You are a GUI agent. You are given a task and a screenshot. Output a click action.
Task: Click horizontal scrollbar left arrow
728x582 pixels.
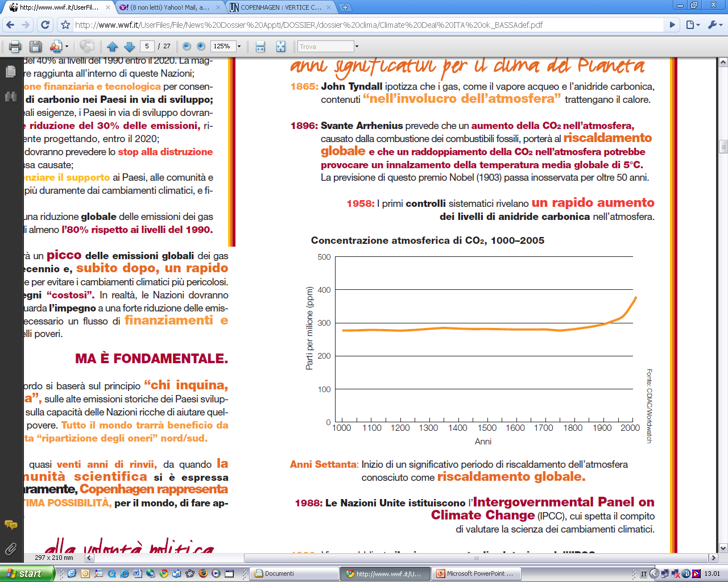point(89,558)
